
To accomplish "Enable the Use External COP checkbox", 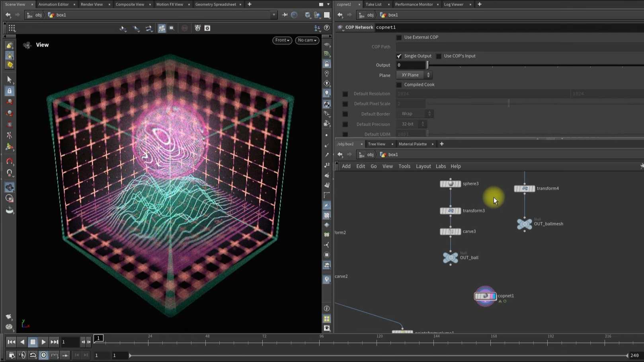I will (399, 37).
